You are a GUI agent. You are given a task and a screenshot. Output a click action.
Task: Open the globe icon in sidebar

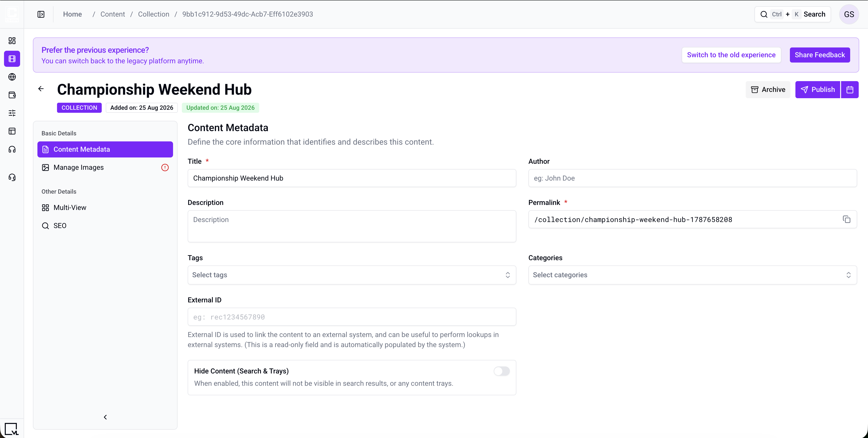coord(12,77)
